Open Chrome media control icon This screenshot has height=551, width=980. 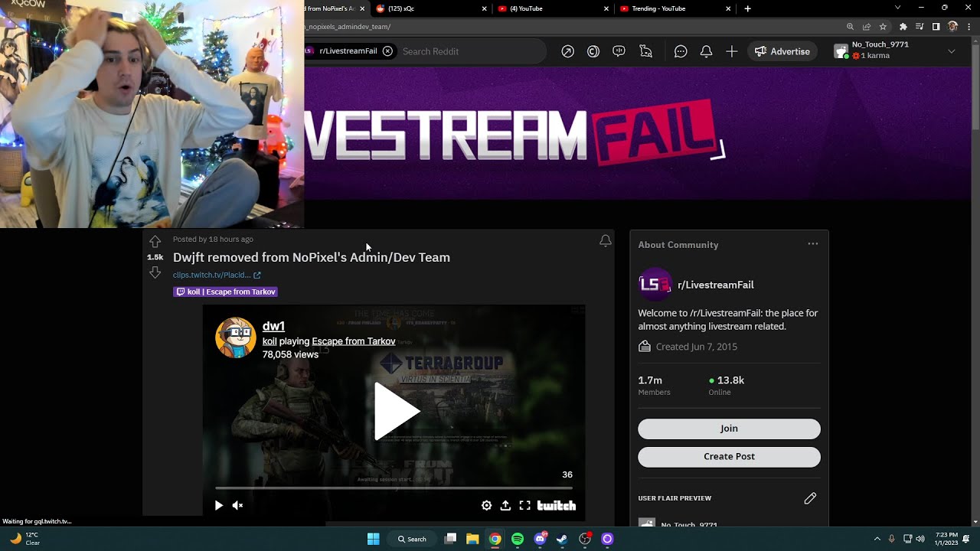[x=920, y=27]
